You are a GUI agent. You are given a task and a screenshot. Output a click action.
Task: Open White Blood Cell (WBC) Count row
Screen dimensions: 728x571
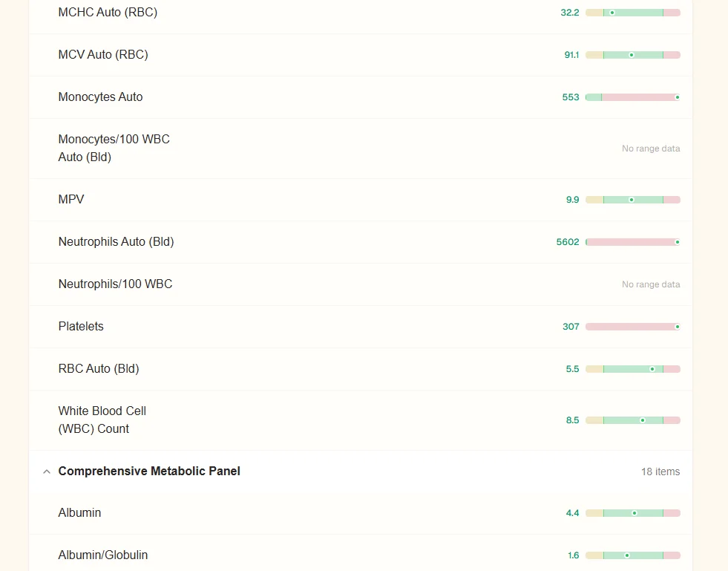click(361, 420)
